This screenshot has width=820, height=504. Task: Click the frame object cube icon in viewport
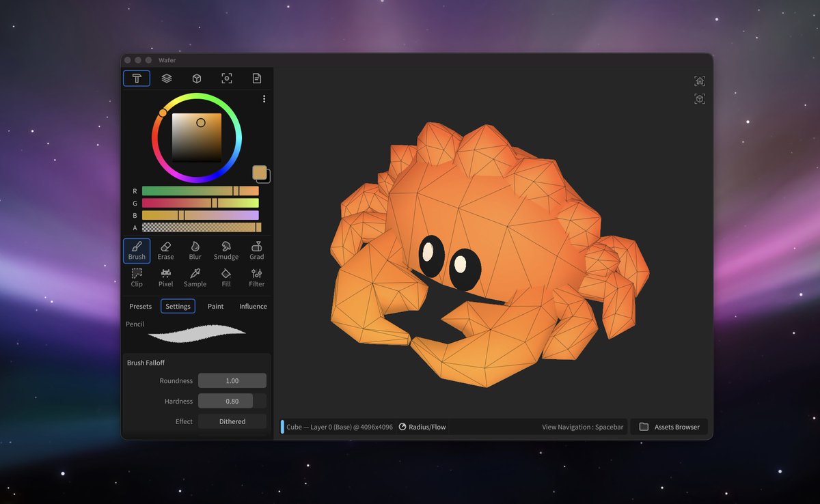(x=699, y=99)
